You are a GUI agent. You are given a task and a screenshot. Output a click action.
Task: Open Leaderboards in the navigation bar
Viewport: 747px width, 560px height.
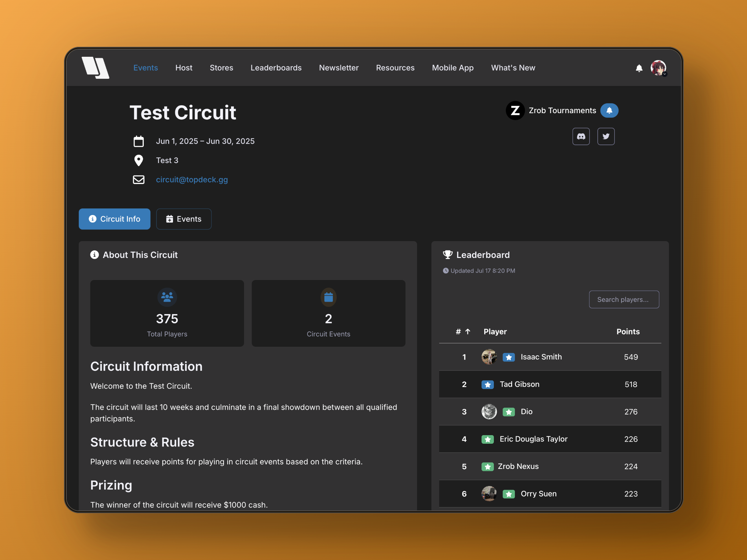pos(276,68)
